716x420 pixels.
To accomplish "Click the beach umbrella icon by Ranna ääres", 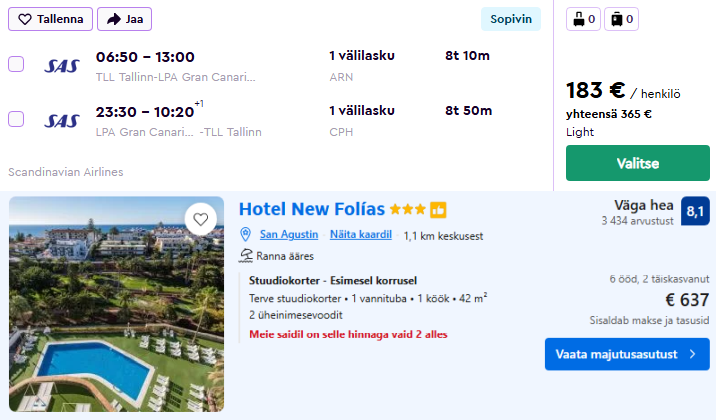I will pos(246,256).
